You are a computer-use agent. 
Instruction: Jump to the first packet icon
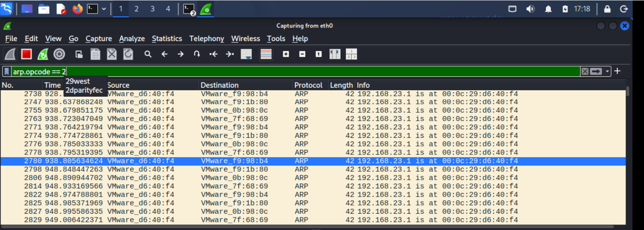(213, 54)
